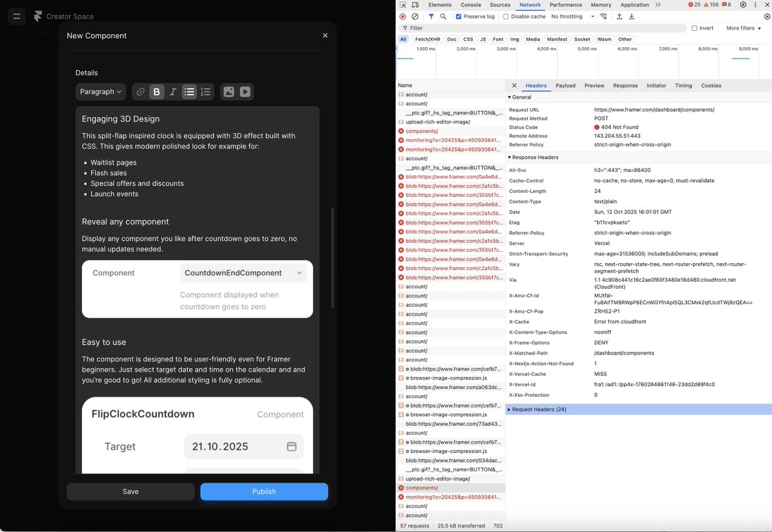Filter requests by Font type
Image resolution: width=772 pixels, height=532 pixels.
tap(498, 39)
